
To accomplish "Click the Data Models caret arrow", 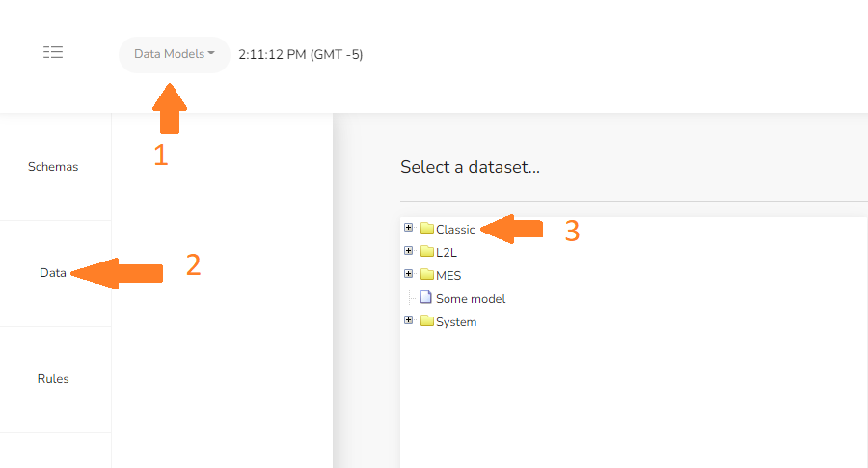I will 211,54.
